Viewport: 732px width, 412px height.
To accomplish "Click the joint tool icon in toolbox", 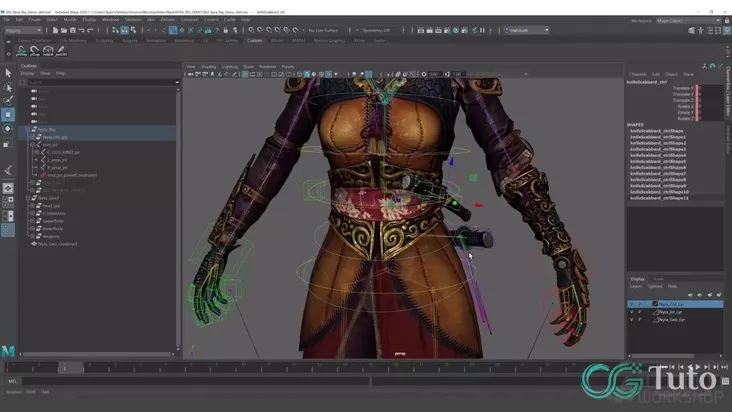I will coord(8,170).
